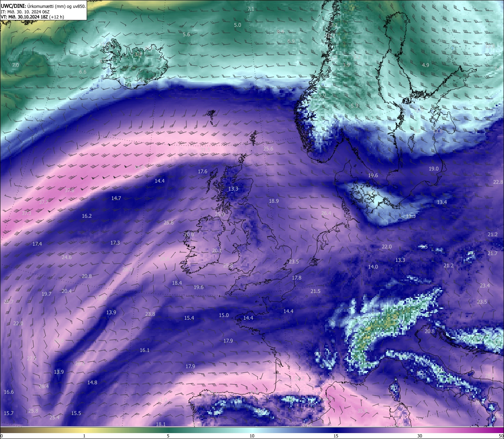Click the initial time 'IT: Mið. 30. 10. 2024 06Z'
The image size is (504, 439).
(x=25, y=12)
